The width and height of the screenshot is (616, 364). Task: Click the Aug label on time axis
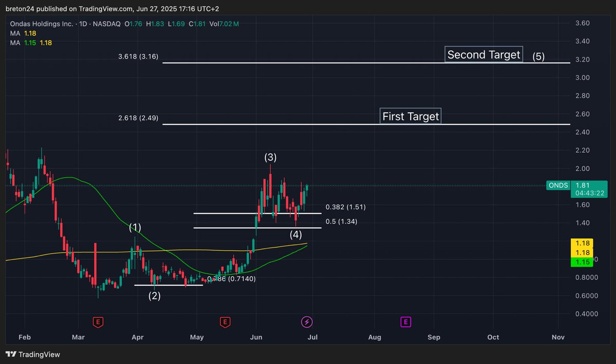[375, 337]
